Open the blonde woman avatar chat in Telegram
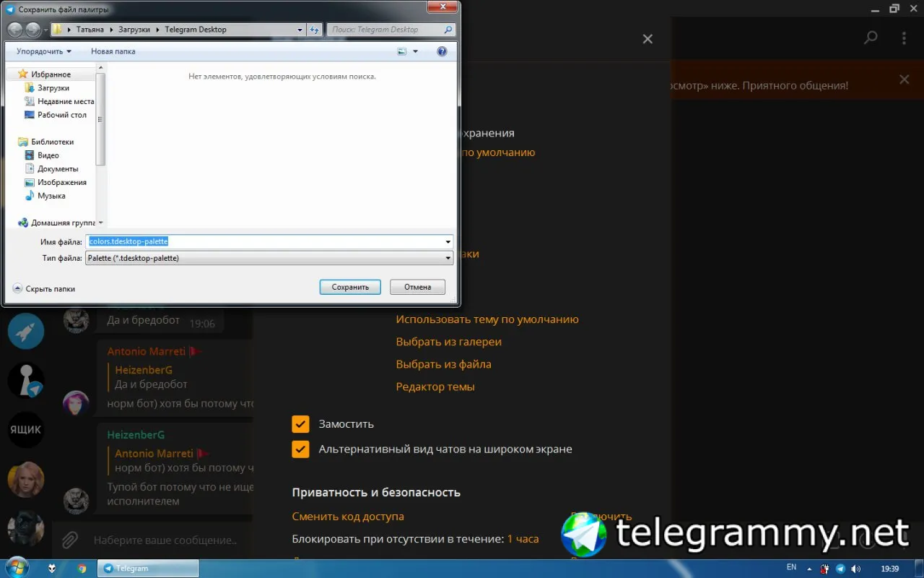 tap(26, 479)
